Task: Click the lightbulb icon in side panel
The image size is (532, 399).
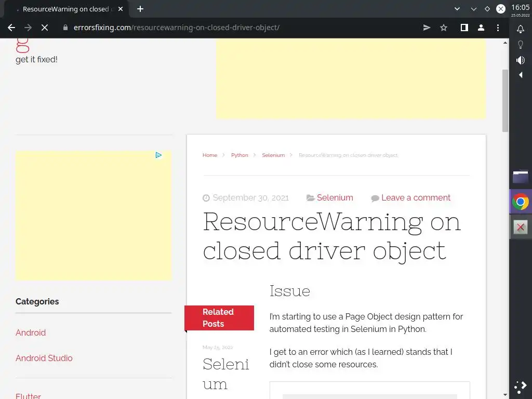Action: [521, 45]
